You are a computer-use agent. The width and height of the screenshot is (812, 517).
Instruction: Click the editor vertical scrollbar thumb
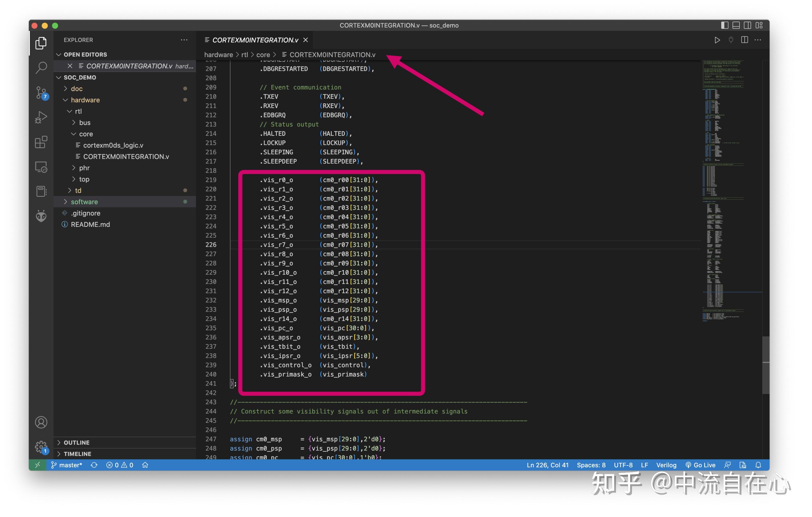[766, 365]
